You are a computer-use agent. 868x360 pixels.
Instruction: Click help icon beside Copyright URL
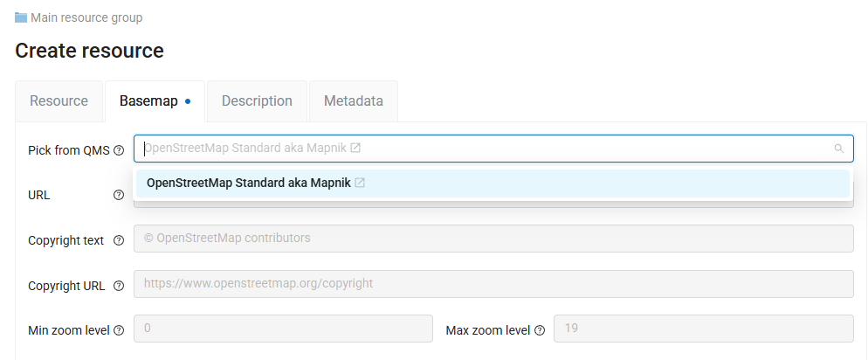119,286
